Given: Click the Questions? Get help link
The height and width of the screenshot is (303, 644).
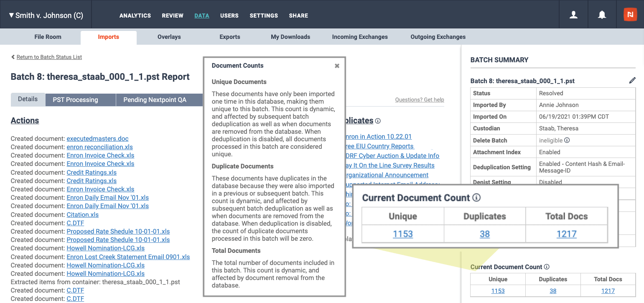Looking at the screenshot, I should (x=419, y=100).
